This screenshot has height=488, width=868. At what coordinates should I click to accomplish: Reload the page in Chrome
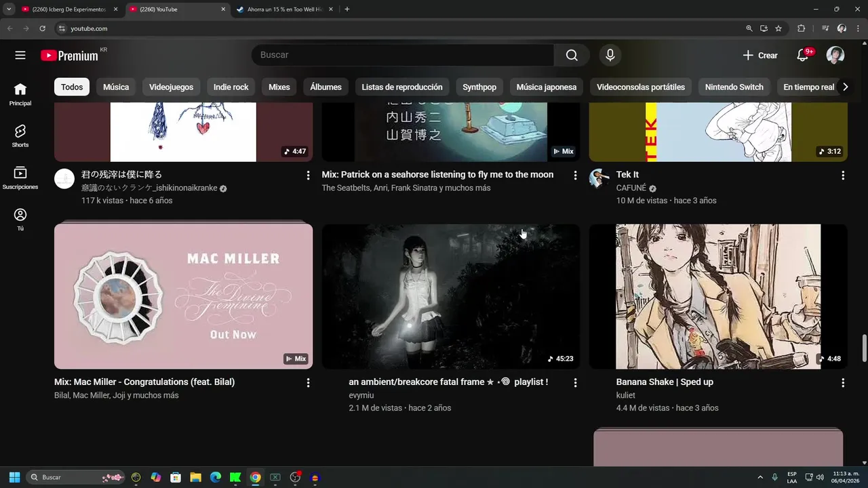click(x=42, y=28)
